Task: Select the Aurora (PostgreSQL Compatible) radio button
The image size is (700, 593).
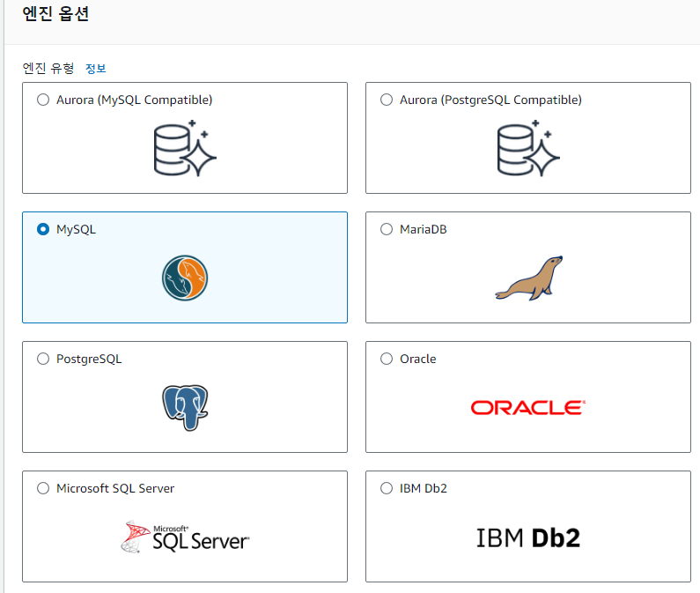Action: [387, 100]
